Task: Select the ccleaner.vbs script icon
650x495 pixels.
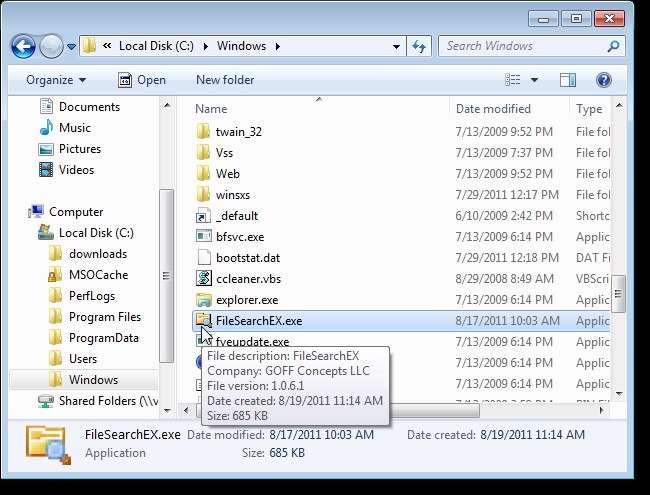Action: pos(204,278)
